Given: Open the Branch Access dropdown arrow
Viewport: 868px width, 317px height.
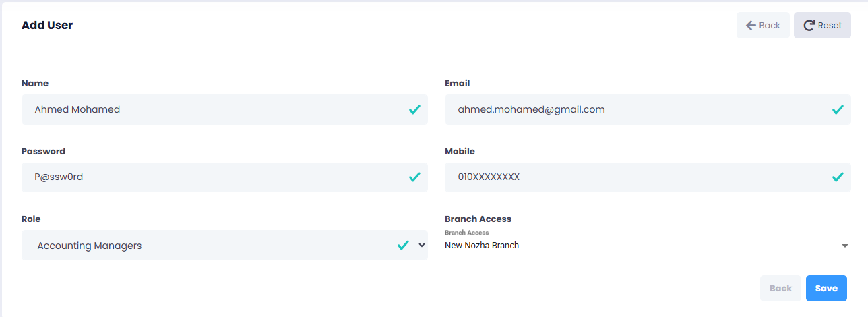Looking at the screenshot, I should coord(845,246).
